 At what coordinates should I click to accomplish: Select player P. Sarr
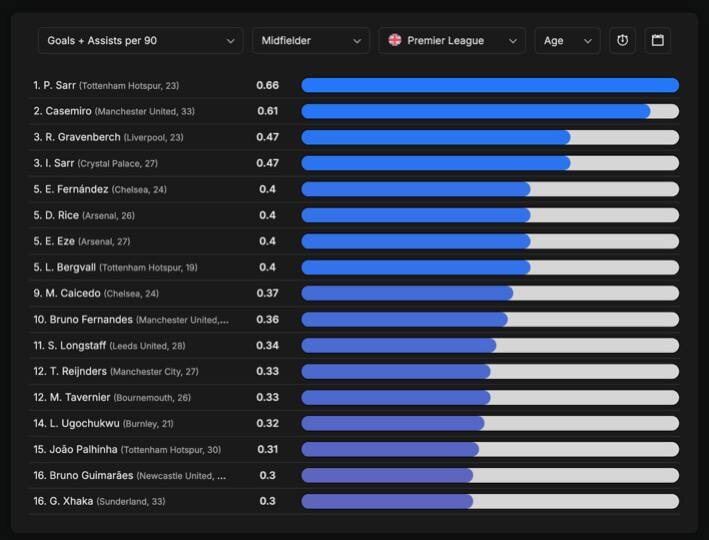[x=106, y=85]
